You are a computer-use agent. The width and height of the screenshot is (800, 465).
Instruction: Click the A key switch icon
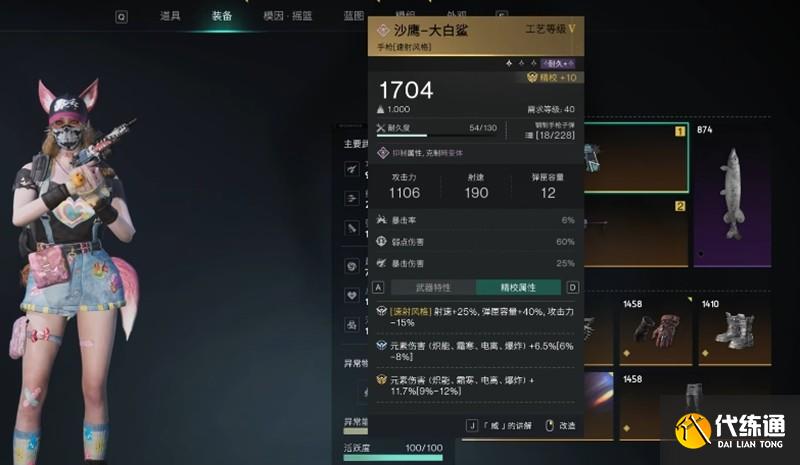378,287
